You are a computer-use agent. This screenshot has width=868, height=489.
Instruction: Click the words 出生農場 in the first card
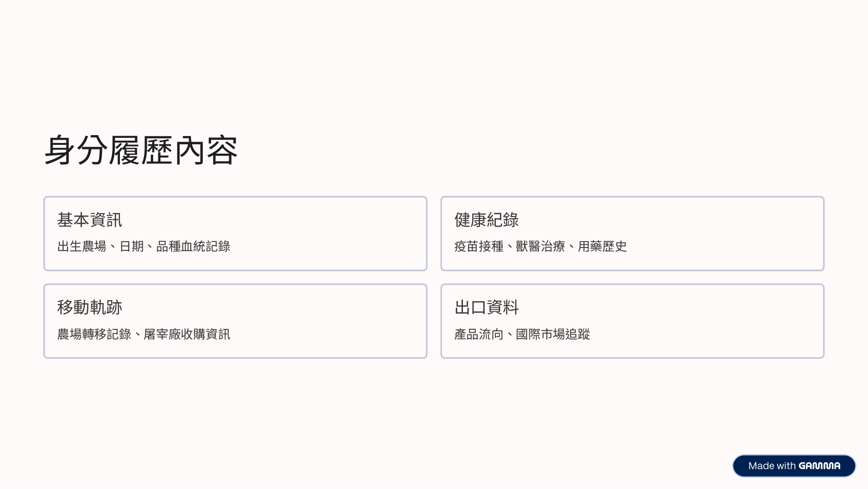[82, 247]
